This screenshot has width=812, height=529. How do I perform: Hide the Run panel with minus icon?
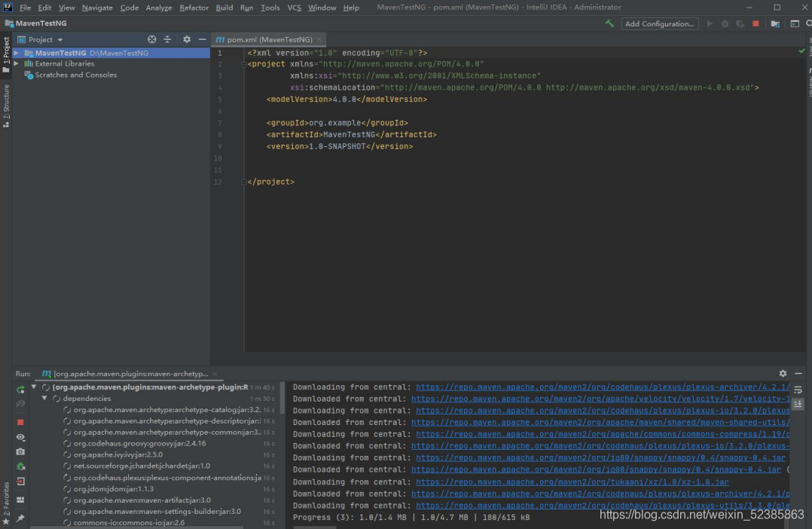click(798, 374)
